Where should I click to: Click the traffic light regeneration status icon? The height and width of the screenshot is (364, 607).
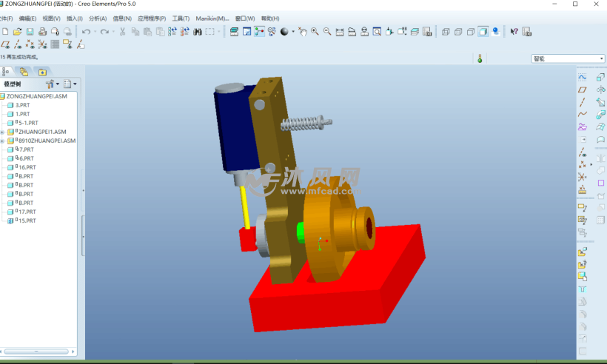[x=480, y=58]
